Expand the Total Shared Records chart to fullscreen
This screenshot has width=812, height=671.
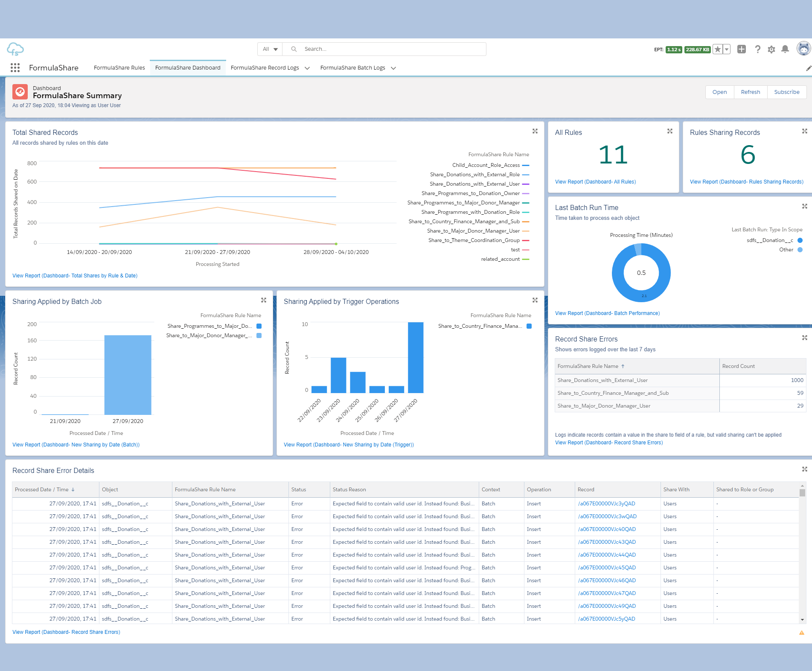pos(535,131)
